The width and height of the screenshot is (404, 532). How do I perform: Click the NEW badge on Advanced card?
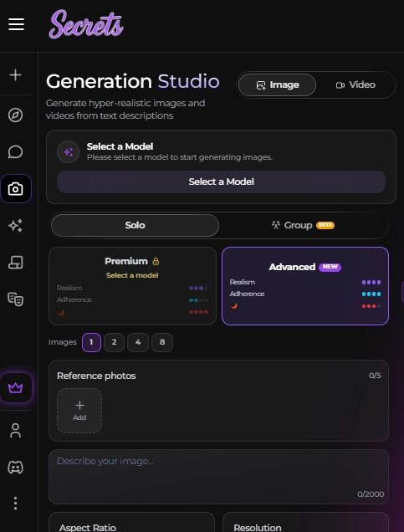coord(330,267)
